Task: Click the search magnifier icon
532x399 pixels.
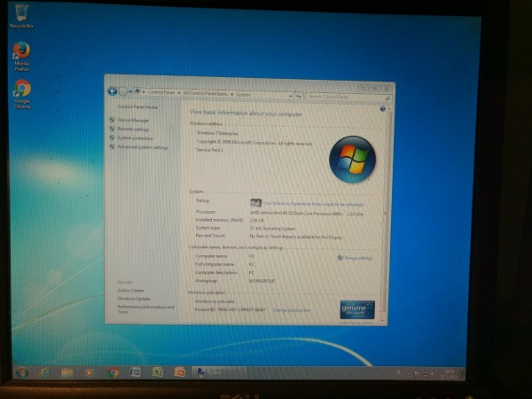Action: coord(387,98)
